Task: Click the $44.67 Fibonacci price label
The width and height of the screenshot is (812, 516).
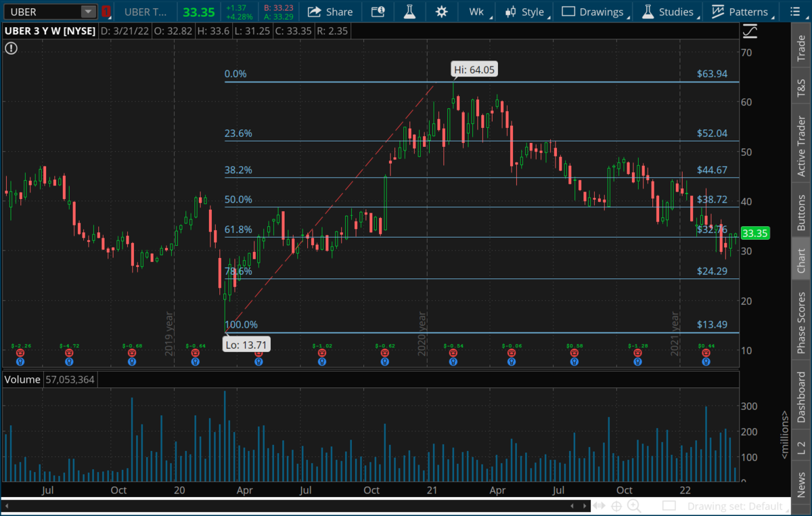Action: (x=713, y=170)
